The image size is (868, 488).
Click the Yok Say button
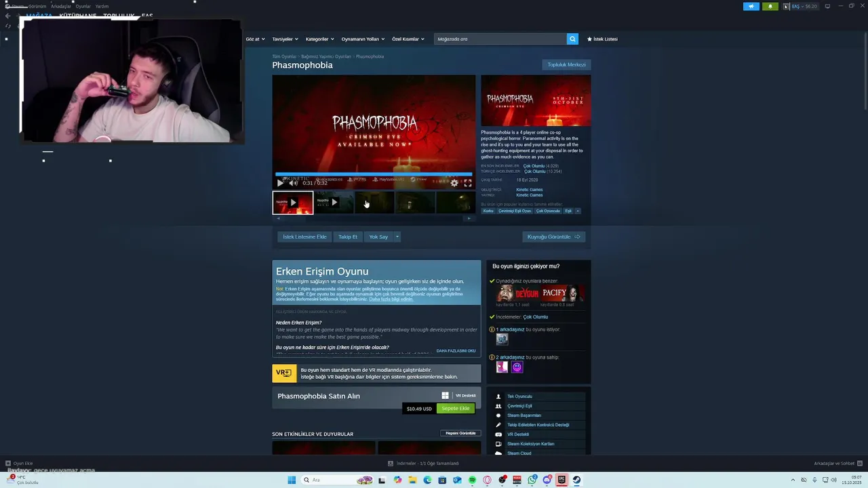click(x=378, y=237)
